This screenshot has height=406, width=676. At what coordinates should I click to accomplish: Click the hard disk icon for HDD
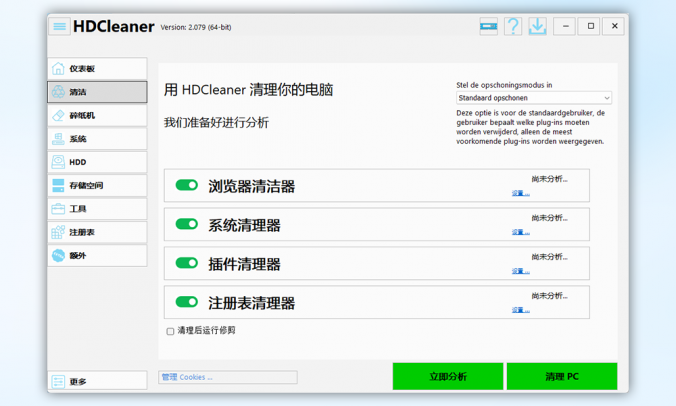[58, 162]
